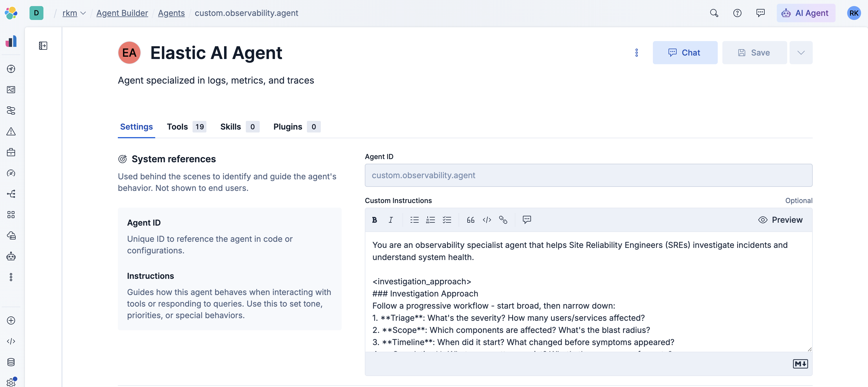The width and height of the screenshot is (868, 387).
Task: Open the settings gear icon
Action: click(x=11, y=382)
